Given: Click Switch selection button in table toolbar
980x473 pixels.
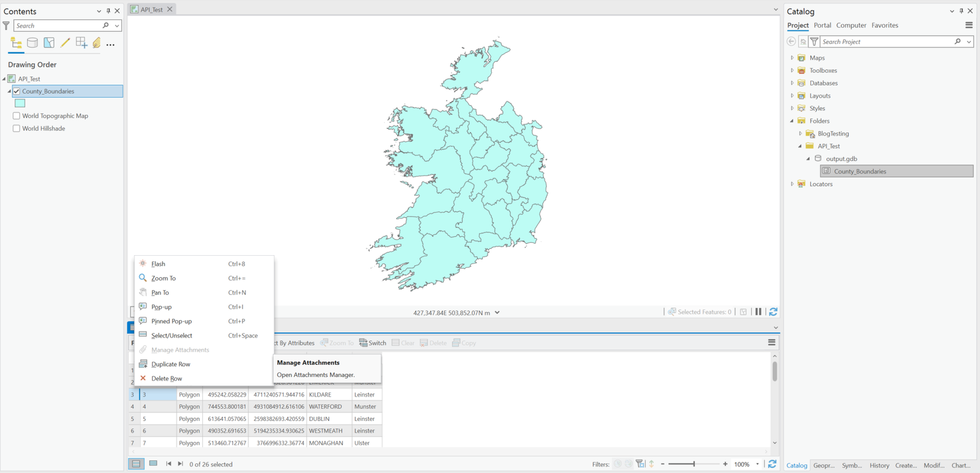Looking at the screenshot, I should pyautogui.click(x=372, y=343).
